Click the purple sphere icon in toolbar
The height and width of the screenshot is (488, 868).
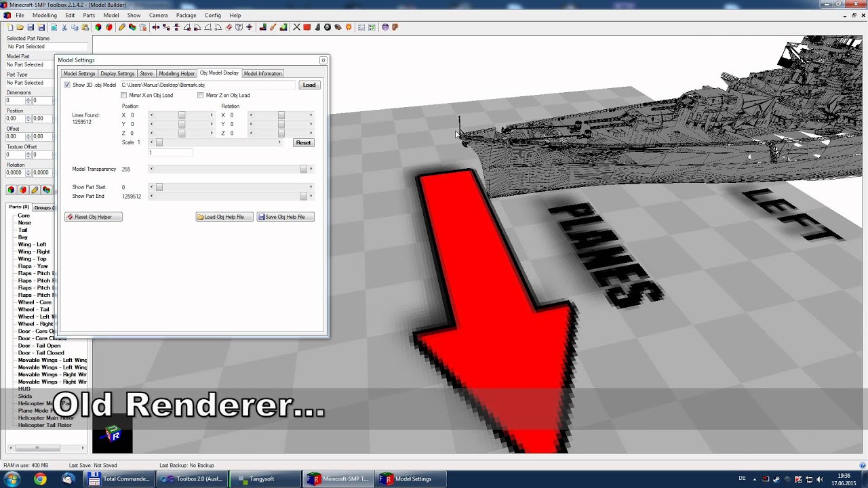[x=385, y=27]
